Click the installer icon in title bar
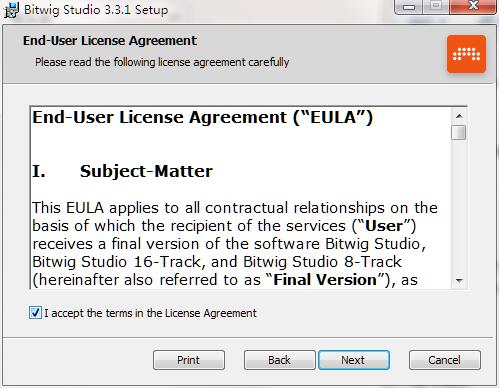Image resolution: width=499 pixels, height=388 pixels. coord(11,10)
